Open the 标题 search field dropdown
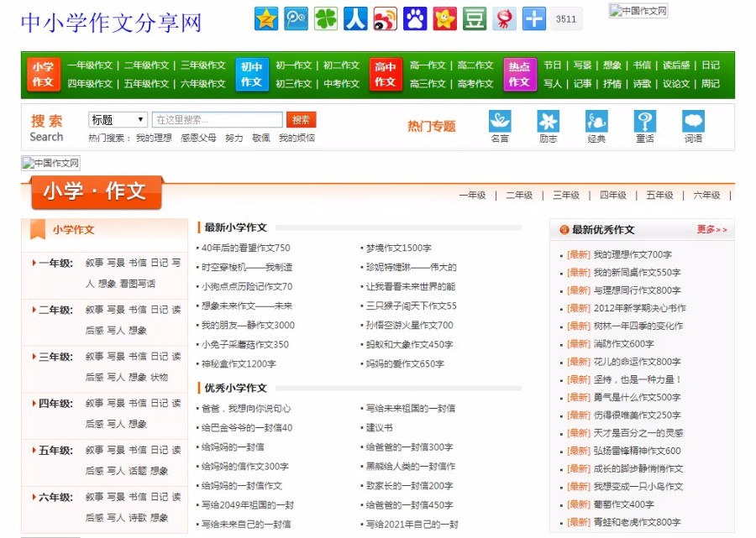 click(118, 119)
